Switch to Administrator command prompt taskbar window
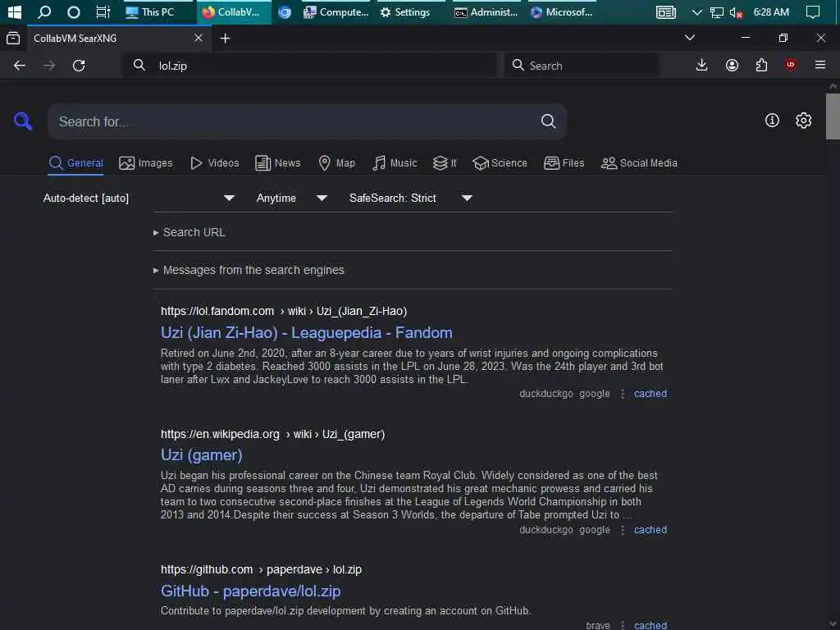Screen dimensions: 840x630 click(486, 11)
